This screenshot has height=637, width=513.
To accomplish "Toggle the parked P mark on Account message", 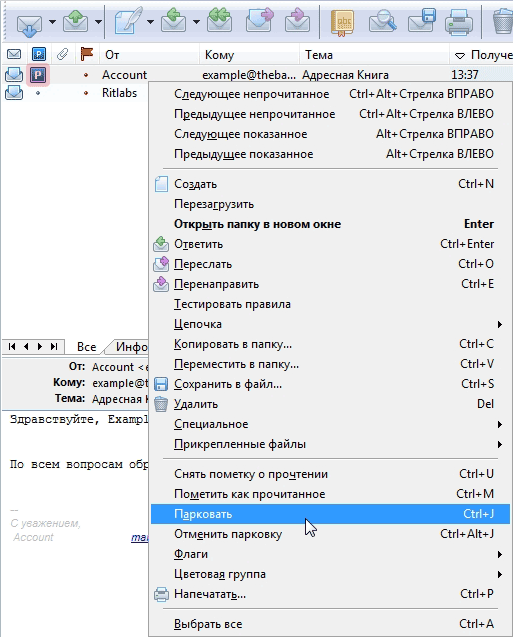I will (38, 75).
